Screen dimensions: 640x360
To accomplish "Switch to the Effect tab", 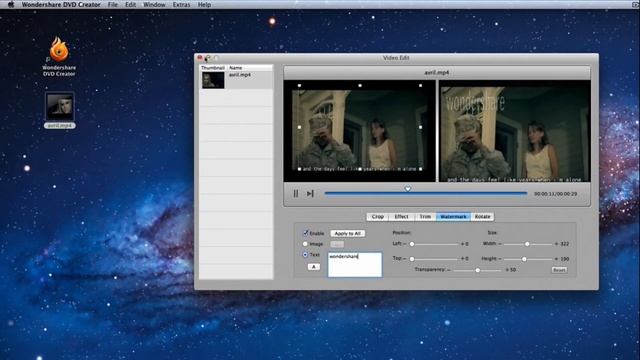I will pos(401,217).
